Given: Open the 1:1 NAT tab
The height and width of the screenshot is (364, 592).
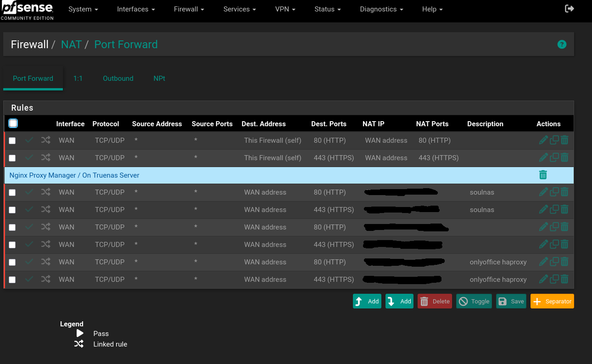Looking at the screenshot, I should click(x=78, y=78).
